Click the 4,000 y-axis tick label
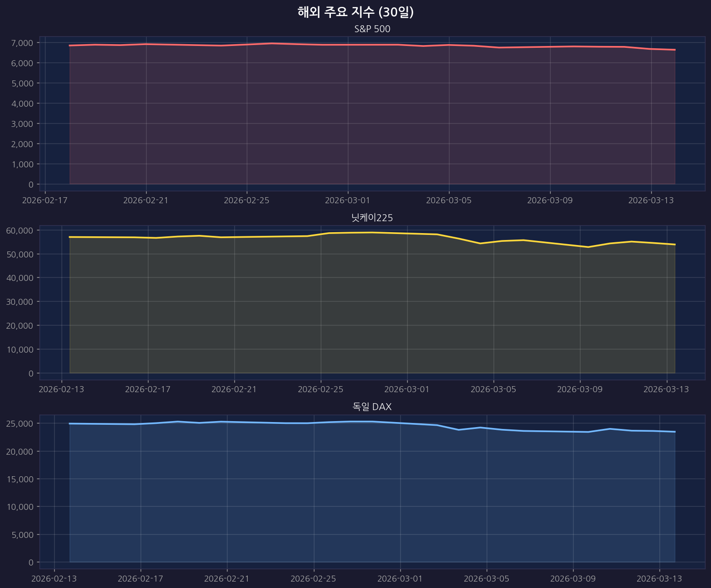 tap(22, 103)
